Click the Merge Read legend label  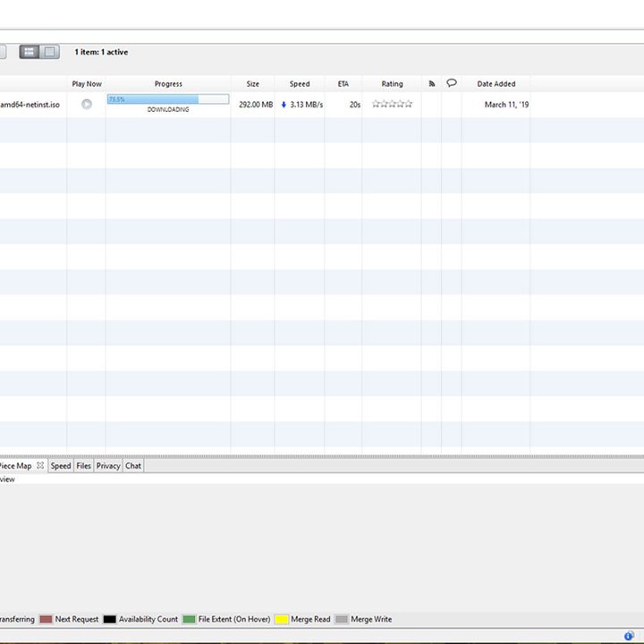(x=310, y=619)
